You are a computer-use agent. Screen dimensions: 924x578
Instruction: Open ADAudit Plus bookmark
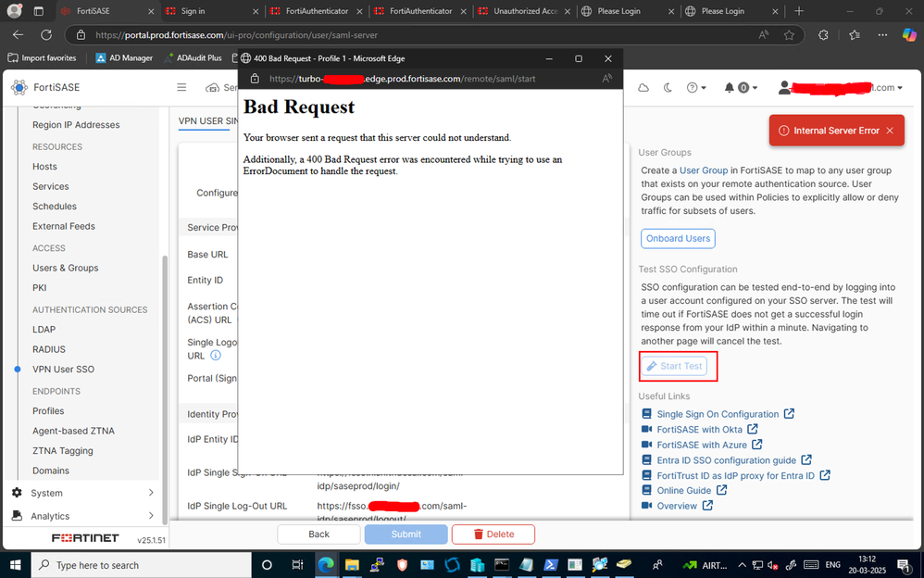pos(193,57)
